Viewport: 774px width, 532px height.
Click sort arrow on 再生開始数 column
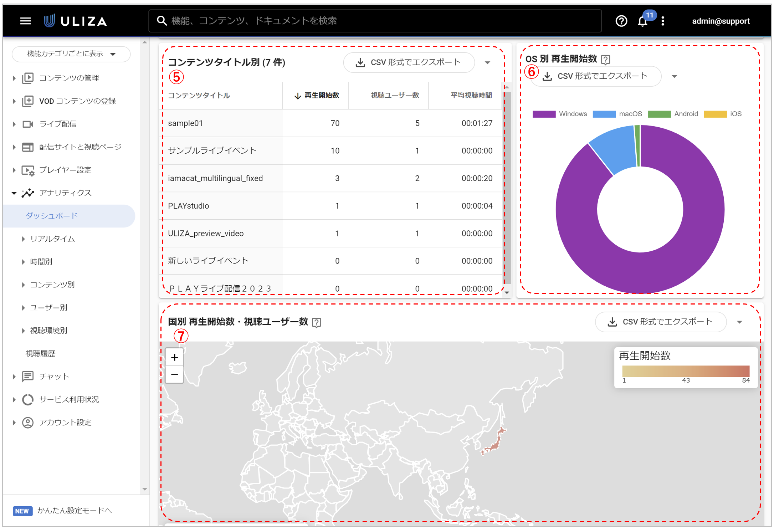pyautogui.click(x=297, y=96)
